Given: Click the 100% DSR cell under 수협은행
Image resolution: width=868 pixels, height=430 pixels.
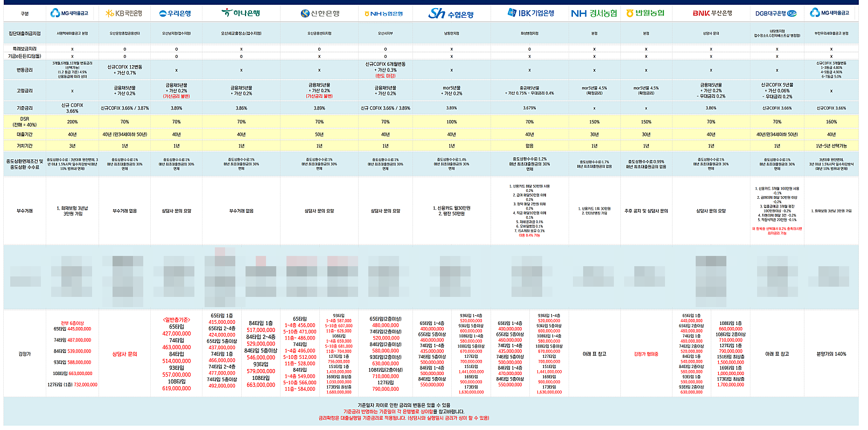Looking at the screenshot, I should click(x=451, y=122).
